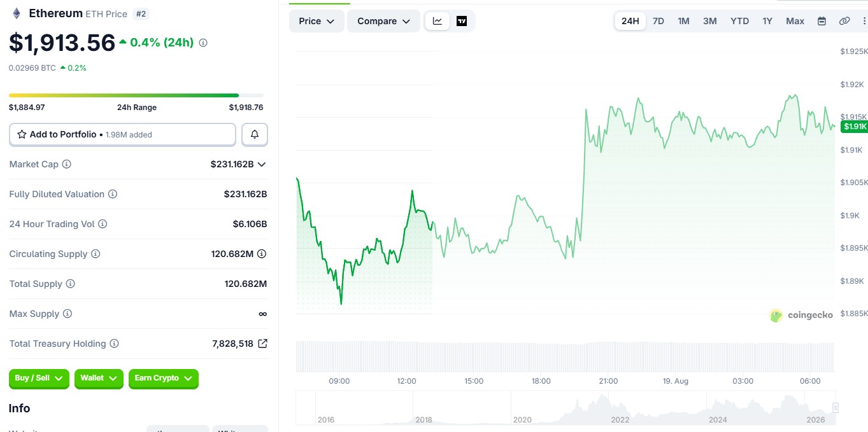Open the Compare dropdown
Screen dimensions: 868x432
[383, 21]
